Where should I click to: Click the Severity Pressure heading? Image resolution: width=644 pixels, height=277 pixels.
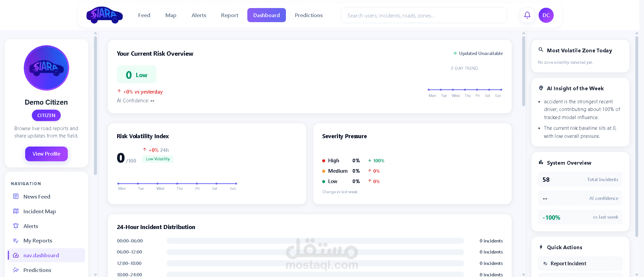[344, 136]
